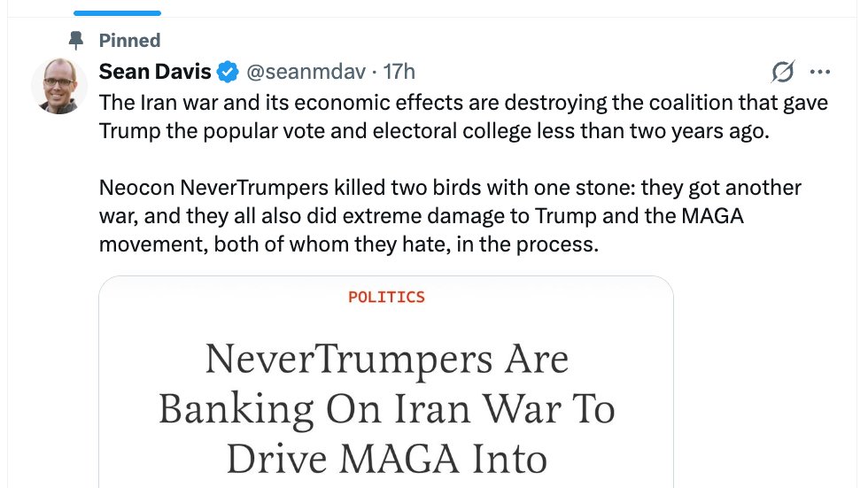868x488 pixels.
Task: Open the three-dot more options menu
Action: (x=820, y=72)
